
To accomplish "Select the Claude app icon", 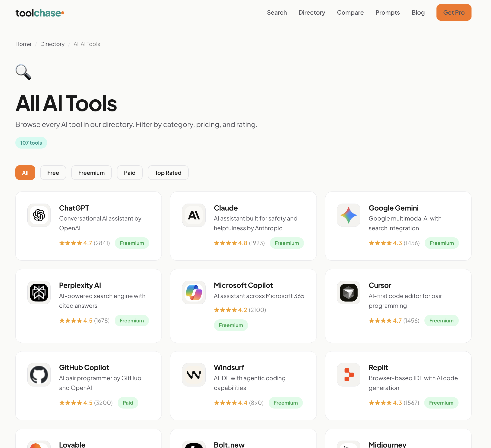I will click(x=194, y=215).
